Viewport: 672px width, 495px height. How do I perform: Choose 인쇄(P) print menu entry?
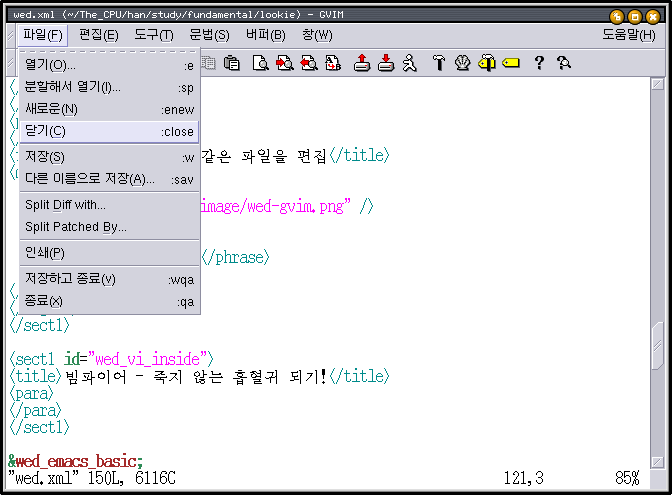[x=109, y=253]
